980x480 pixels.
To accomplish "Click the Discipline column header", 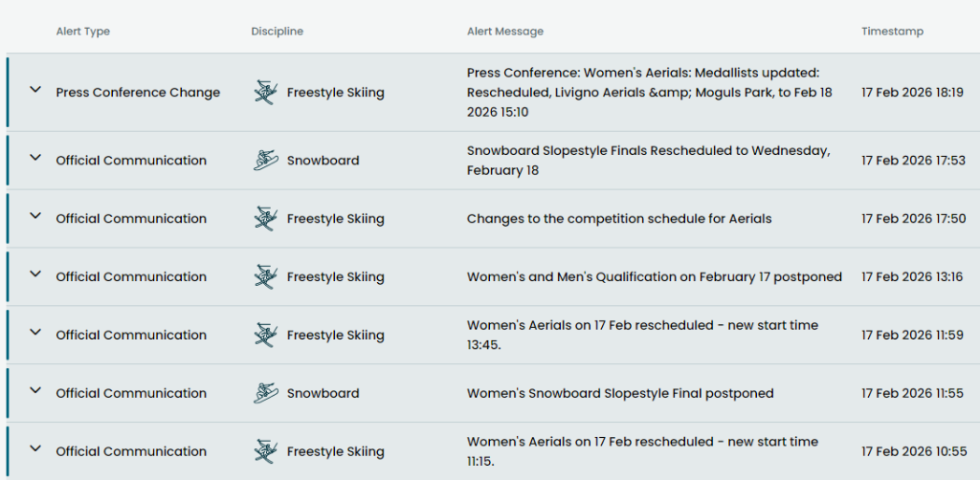I will tap(277, 32).
